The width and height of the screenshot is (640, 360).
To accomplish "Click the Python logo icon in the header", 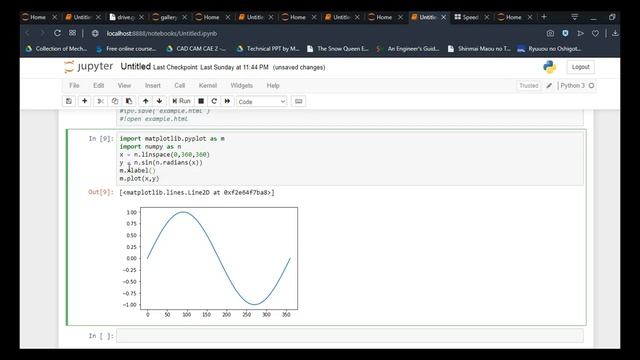I will pyautogui.click(x=549, y=67).
